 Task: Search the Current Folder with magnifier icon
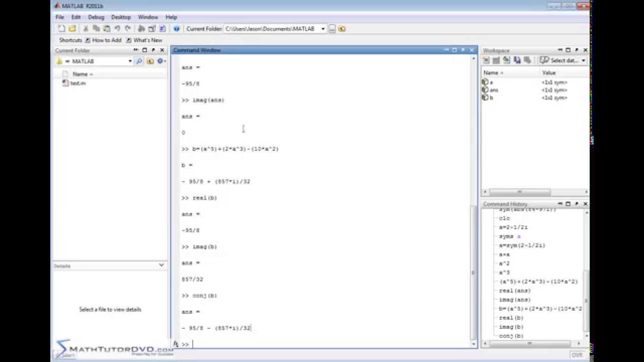point(139,61)
